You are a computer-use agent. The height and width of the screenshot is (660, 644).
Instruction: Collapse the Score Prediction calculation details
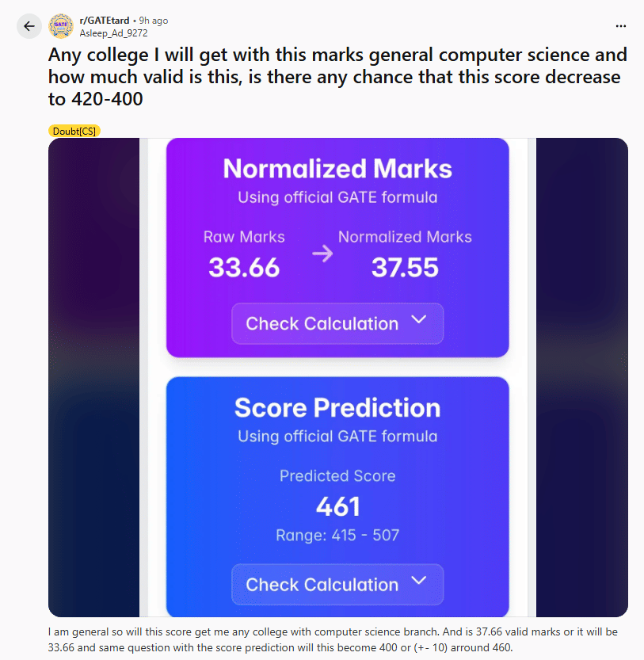[x=337, y=584]
